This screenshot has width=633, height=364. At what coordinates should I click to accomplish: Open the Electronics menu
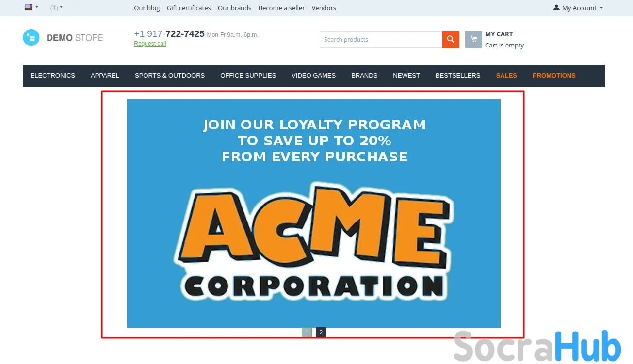click(x=53, y=76)
